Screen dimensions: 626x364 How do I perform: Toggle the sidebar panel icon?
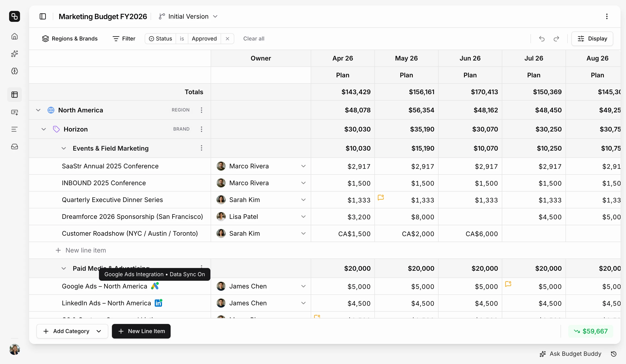[x=43, y=16]
